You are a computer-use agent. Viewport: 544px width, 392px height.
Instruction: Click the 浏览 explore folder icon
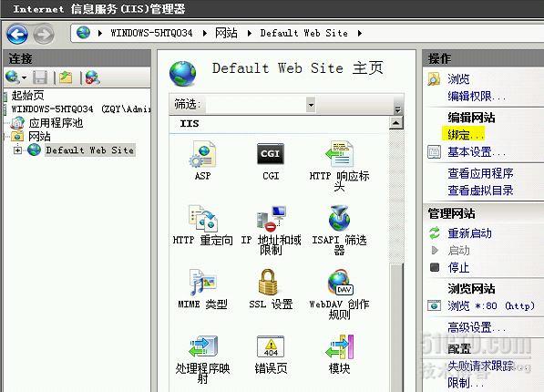[x=434, y=79]
